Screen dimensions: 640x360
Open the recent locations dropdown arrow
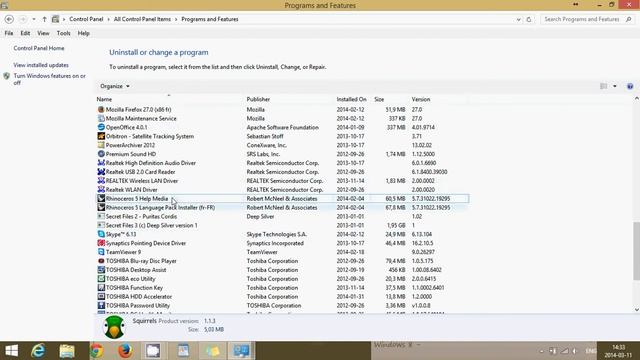click(x=34, y=19)
